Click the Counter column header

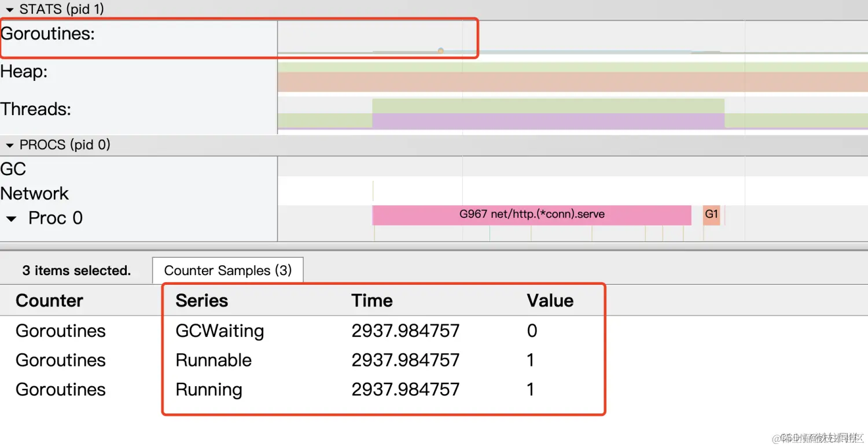coord(50,301)
